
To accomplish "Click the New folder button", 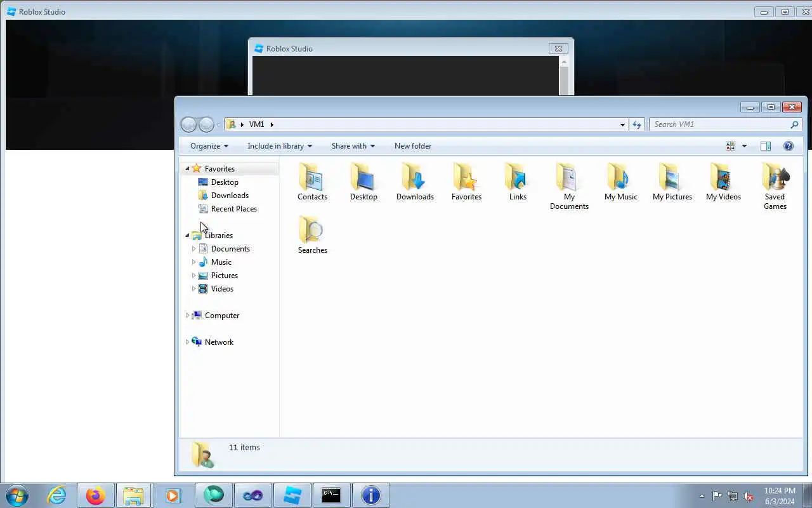I will (413, 146).
